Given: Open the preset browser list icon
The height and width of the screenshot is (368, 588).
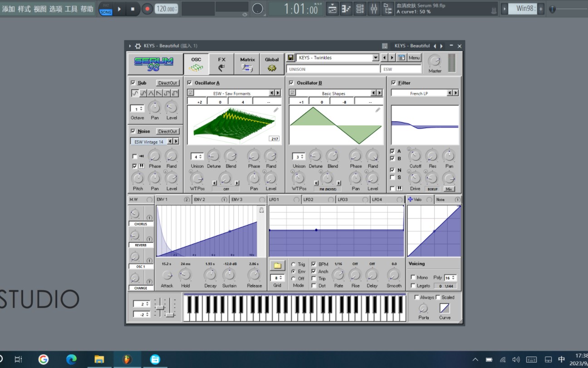Looking at the screenshot, I should [402, 58].
